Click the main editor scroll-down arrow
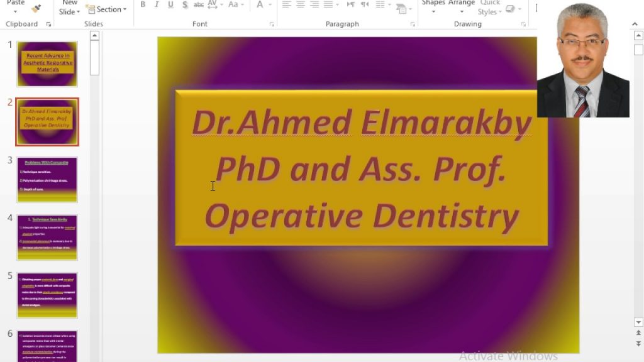 tap(638, 322)
